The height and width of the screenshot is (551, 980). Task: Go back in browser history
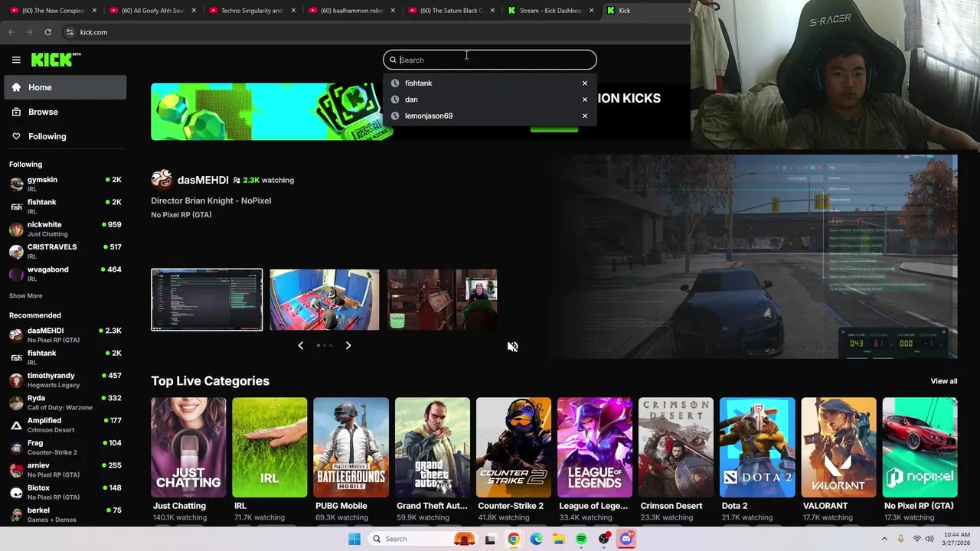click(x=11, y=32)
